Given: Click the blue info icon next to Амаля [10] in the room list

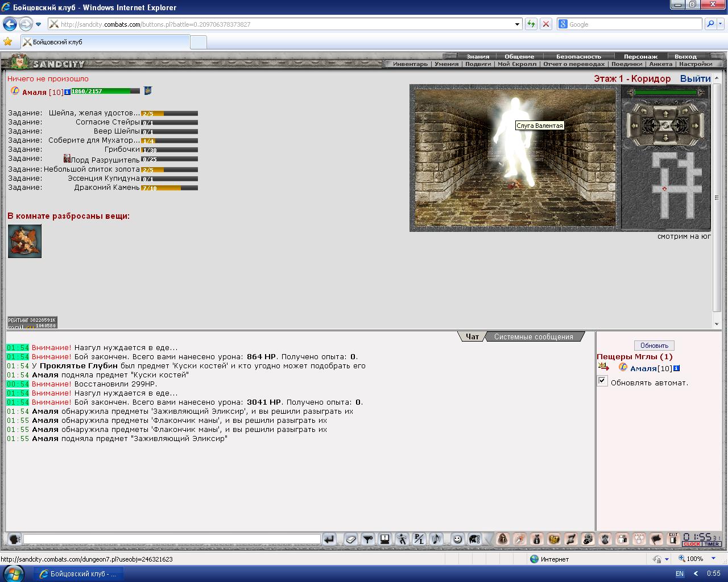Looking at the screenshot, I should [677, 368].
